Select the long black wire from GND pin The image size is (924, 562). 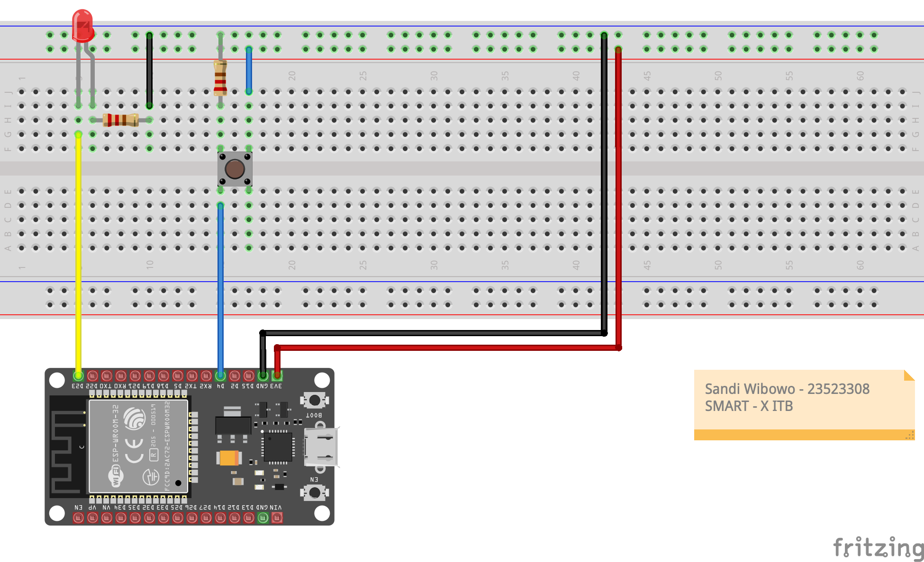[604, 185]
